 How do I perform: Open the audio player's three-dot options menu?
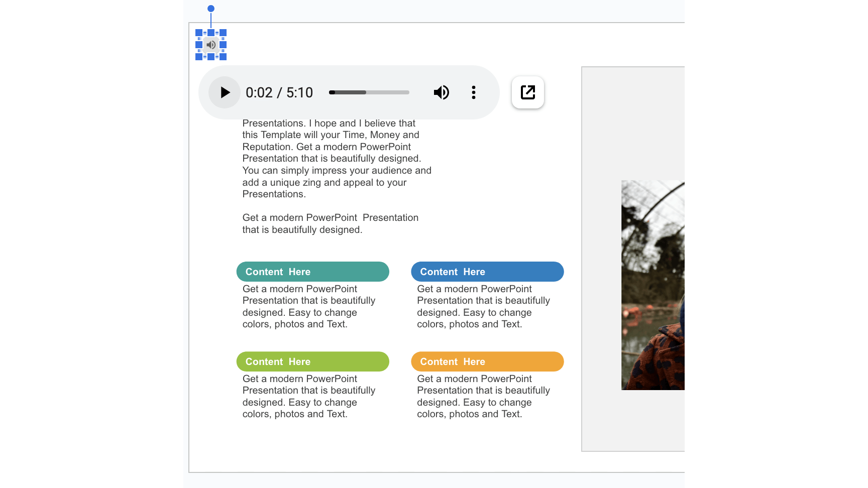474,92
